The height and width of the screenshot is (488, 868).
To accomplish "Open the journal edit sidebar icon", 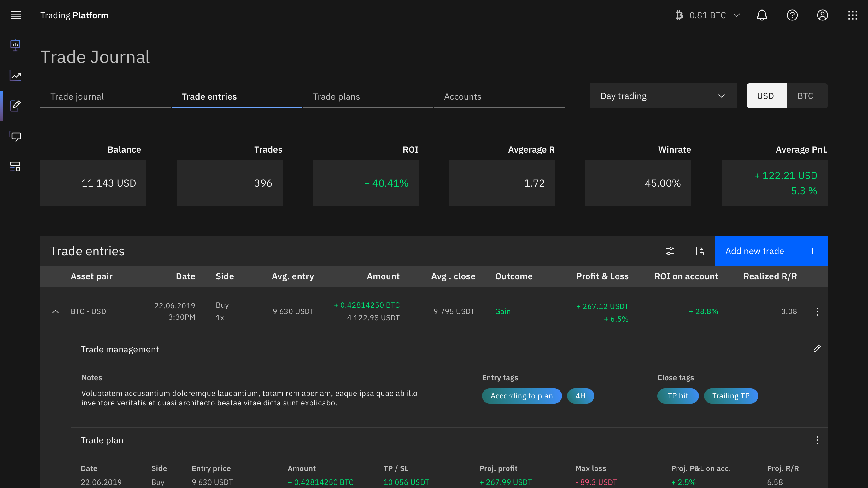I will click(15, 106).
